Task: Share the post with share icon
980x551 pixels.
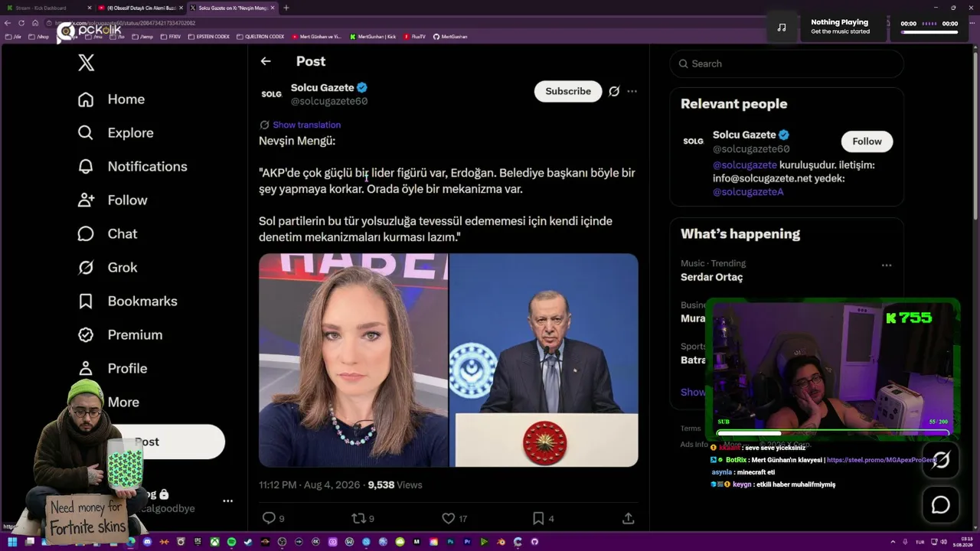Action: pos(628,518)
